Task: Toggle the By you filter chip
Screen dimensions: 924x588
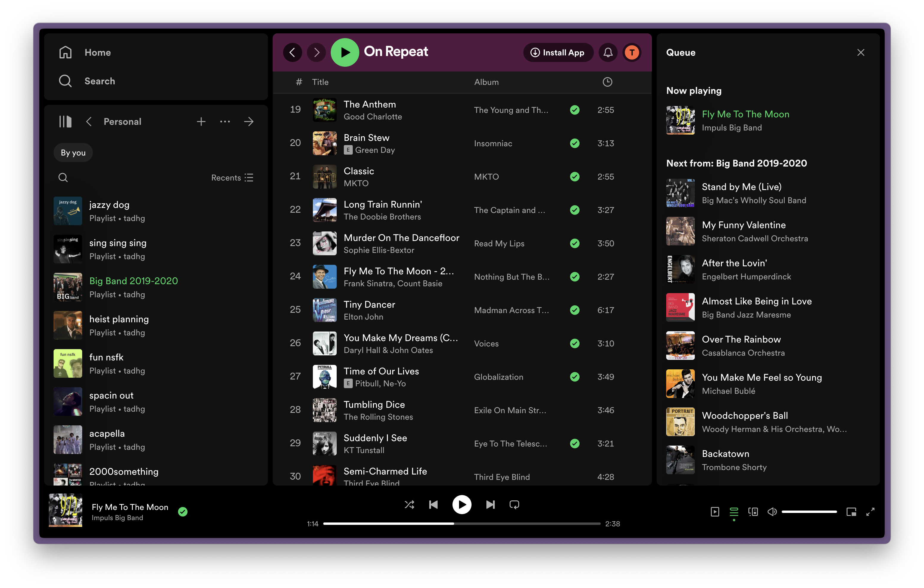Action: (73, 153)
